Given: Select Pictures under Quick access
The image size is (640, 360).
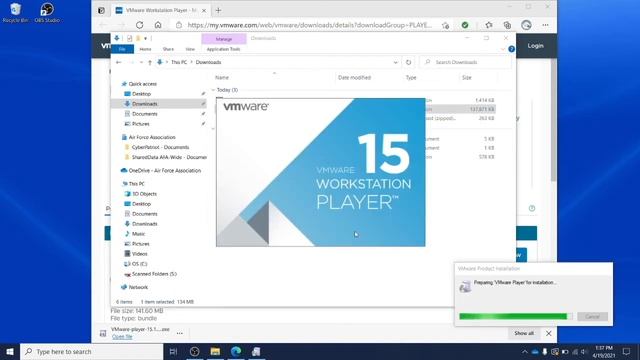Looking at the screenshot, I should [140, 124].
